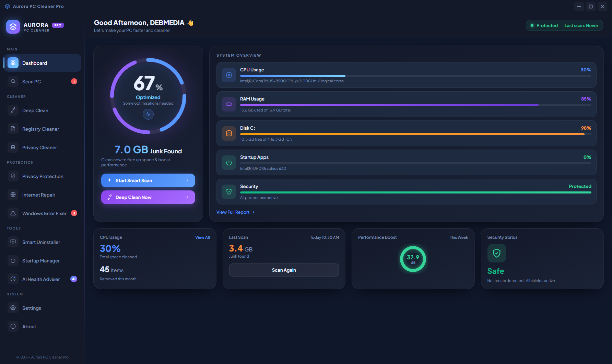
Task: Click 'Last scan: Never' text
Action: [581, 25]
